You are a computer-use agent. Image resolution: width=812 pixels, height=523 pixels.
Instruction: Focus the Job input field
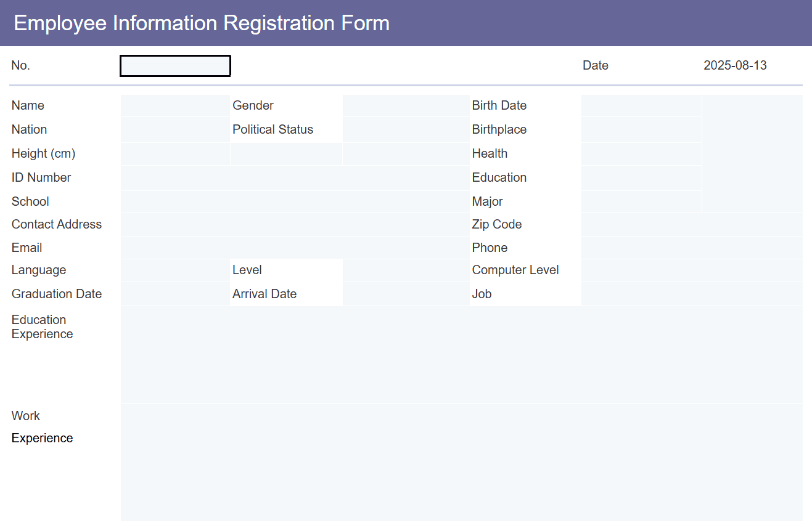(692, 294)
